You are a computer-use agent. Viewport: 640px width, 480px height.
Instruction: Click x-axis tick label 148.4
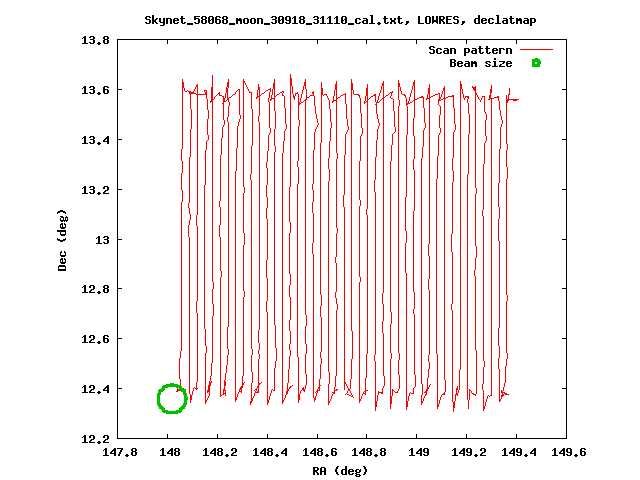click(x=269, y=452)
